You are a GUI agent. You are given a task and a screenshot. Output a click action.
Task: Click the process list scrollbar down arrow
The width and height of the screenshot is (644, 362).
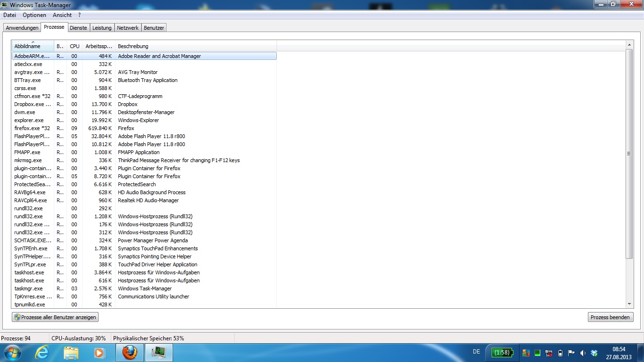pyautogui.click(x=629, y=304)
